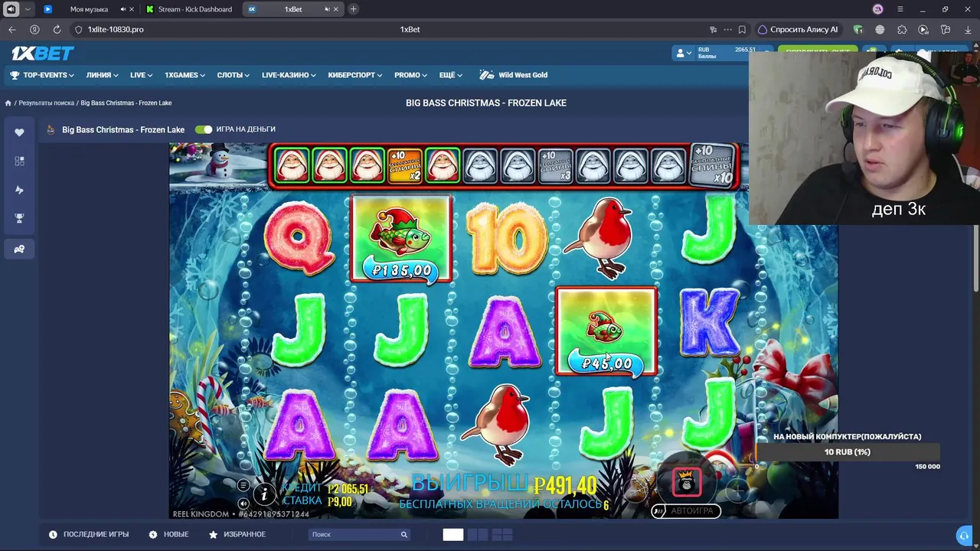Bookmark this page in the browser
The width and height of the screenshot is (980, 551).
pos(742,30)
